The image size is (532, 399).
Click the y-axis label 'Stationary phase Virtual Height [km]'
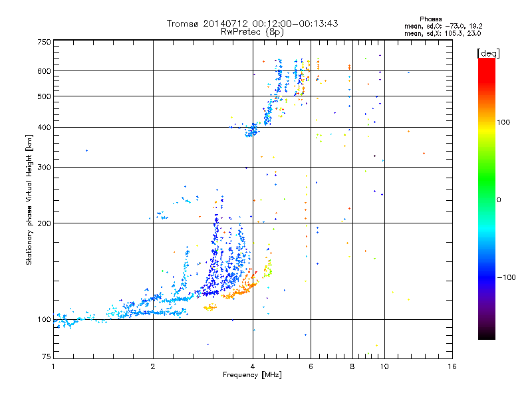point(29,200)
